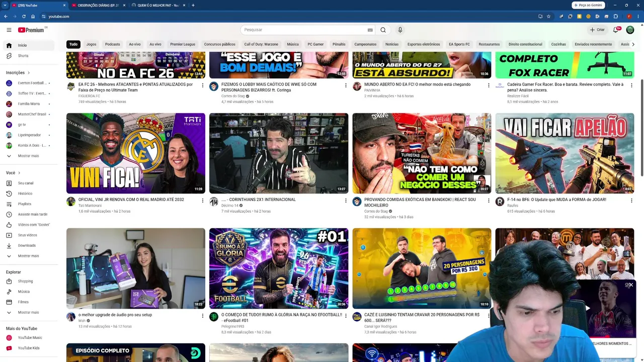Open the Inscrições section header

click(x=18, y=72)
